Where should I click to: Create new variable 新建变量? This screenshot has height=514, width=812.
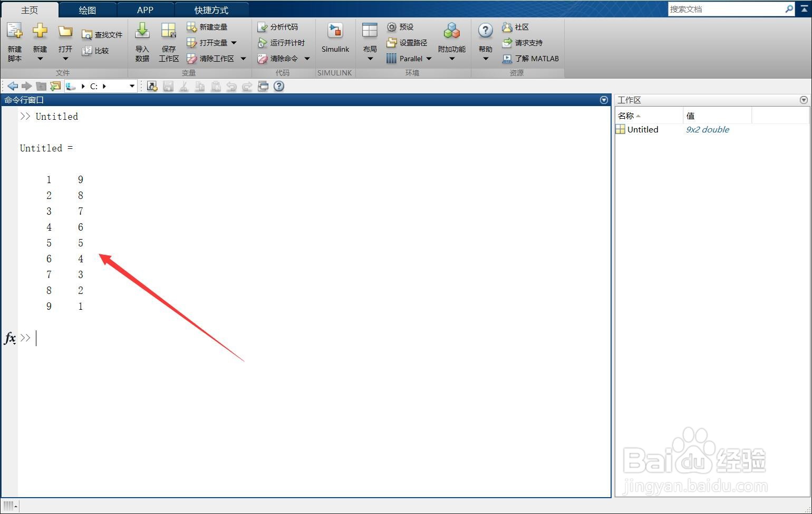[207, 27]
